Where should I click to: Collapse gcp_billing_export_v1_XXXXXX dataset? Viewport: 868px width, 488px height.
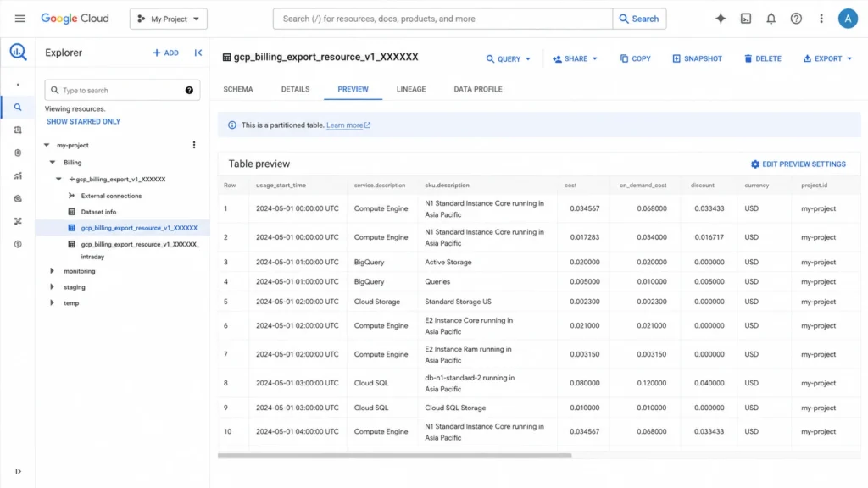[x=58, y=180]
